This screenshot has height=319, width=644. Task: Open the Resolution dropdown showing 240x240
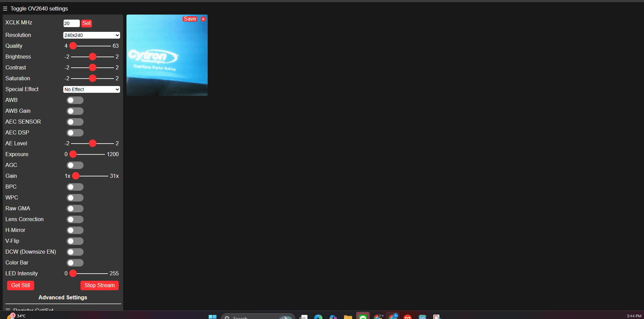click(92, 35)
